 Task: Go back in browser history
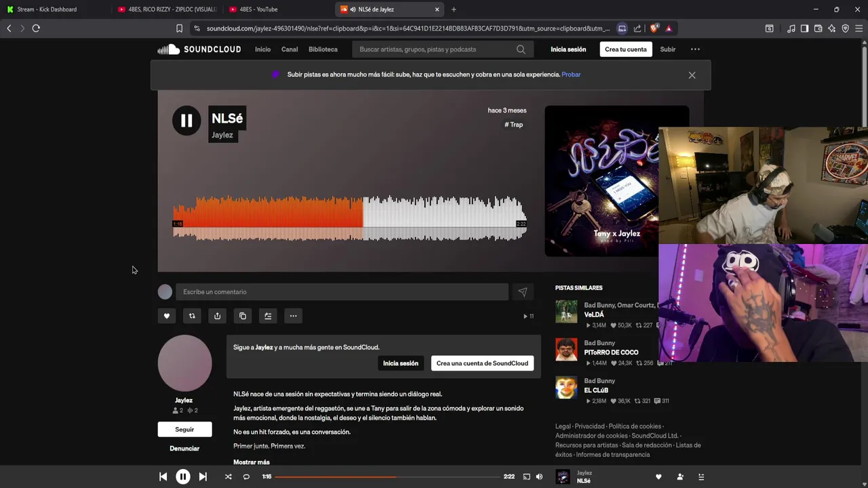9,28
